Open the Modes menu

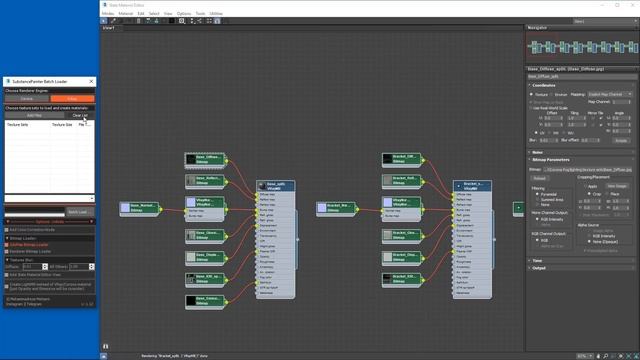108,13
